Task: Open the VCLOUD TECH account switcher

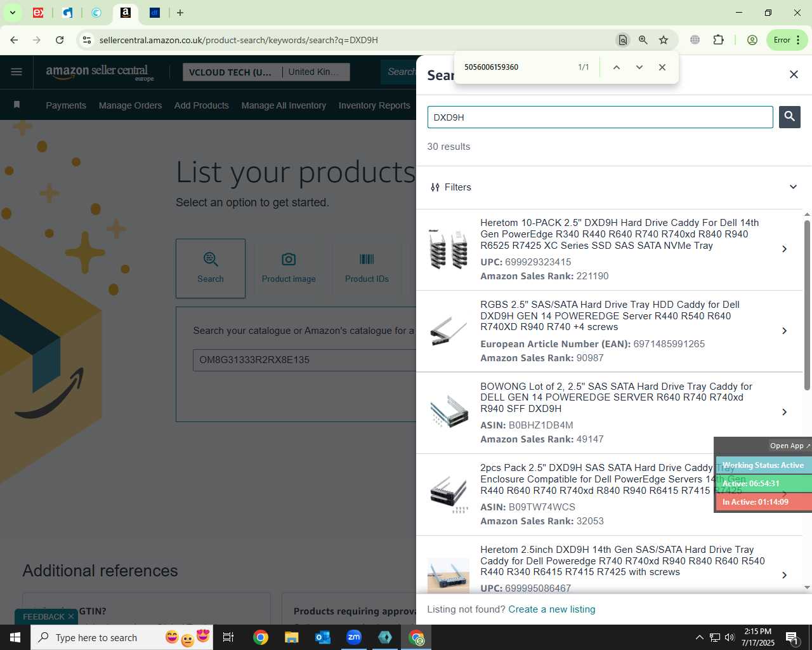Action: pyautogui.click(x=267, y=72)
